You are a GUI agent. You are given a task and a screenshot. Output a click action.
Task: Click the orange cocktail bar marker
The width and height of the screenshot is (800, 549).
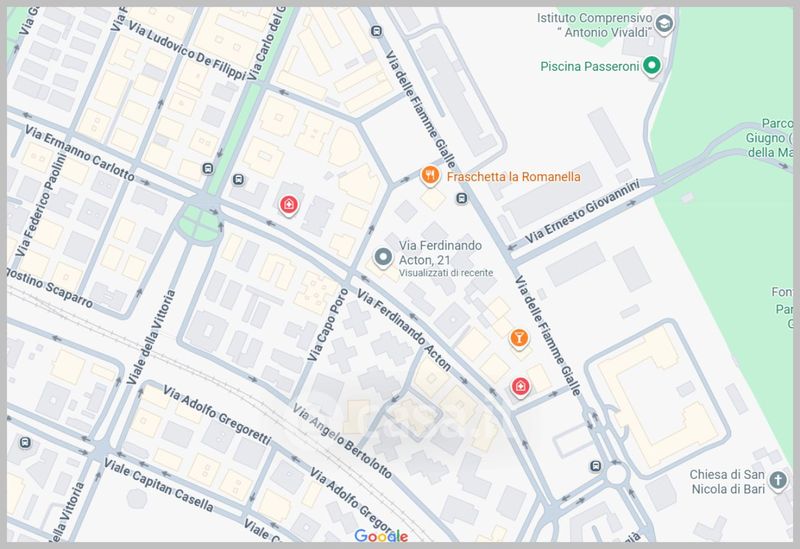(518, 339)
